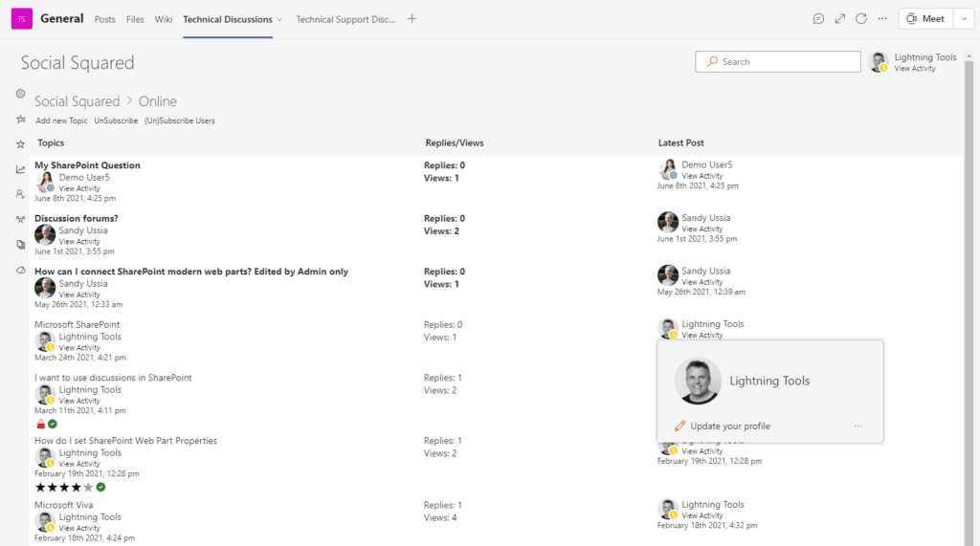
Task: Start a meeting with the Meet button
Action: 925,19
